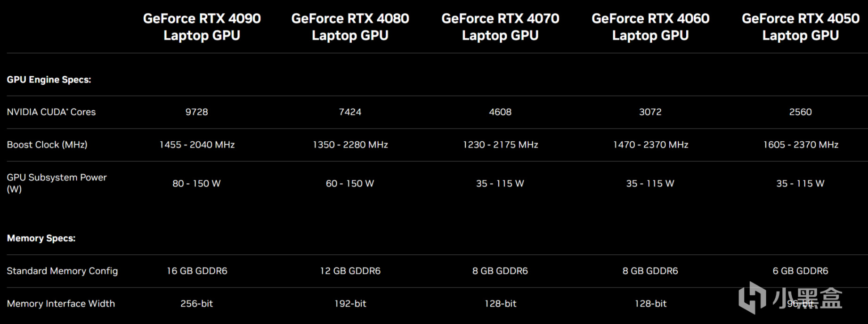
Task: Click the Xiaoheihe watermark logo icon
Action: coord(752,297)
